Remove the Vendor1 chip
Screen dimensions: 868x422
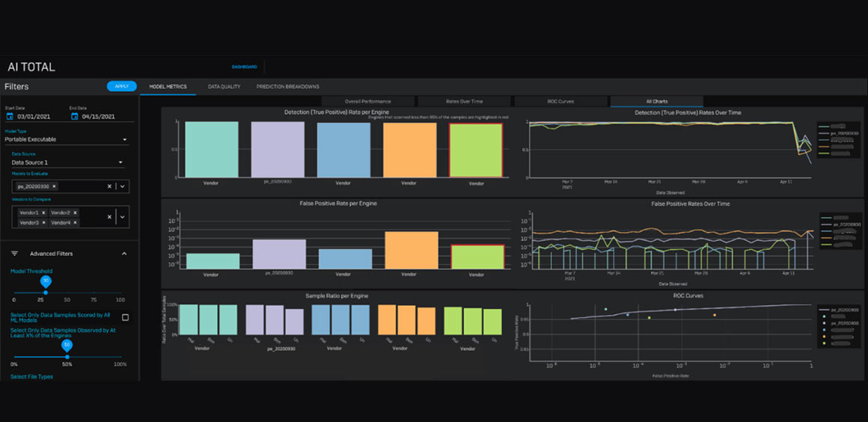coord(43,212)
